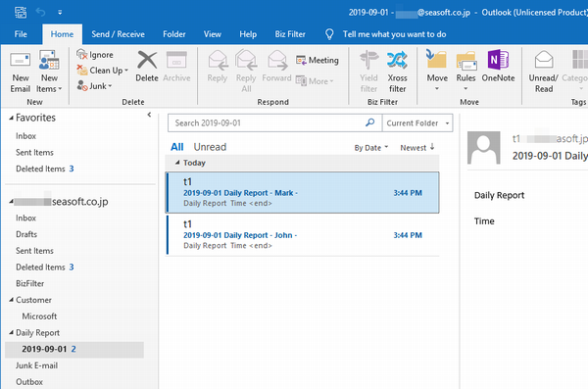The height and width of the screenshot is (389, 588).
Task: Open the John daily report email
Action: tap(302, 235)
